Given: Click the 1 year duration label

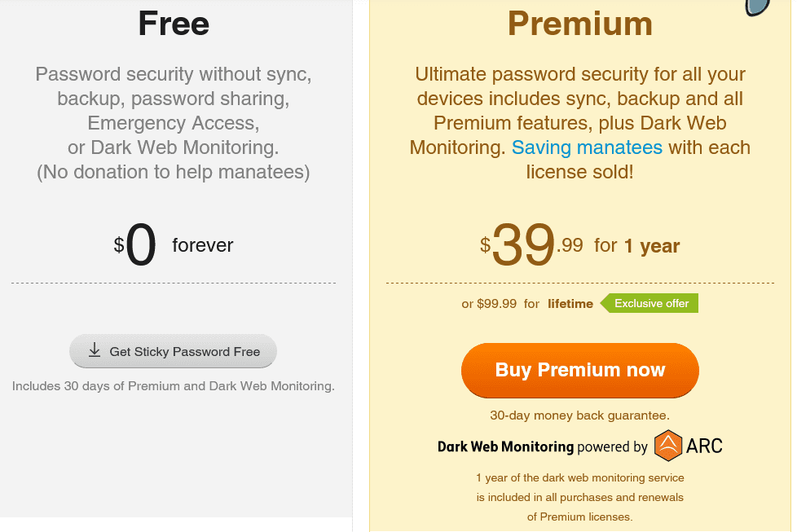Looking at the screenshot, I should click(x=652, y=246).
